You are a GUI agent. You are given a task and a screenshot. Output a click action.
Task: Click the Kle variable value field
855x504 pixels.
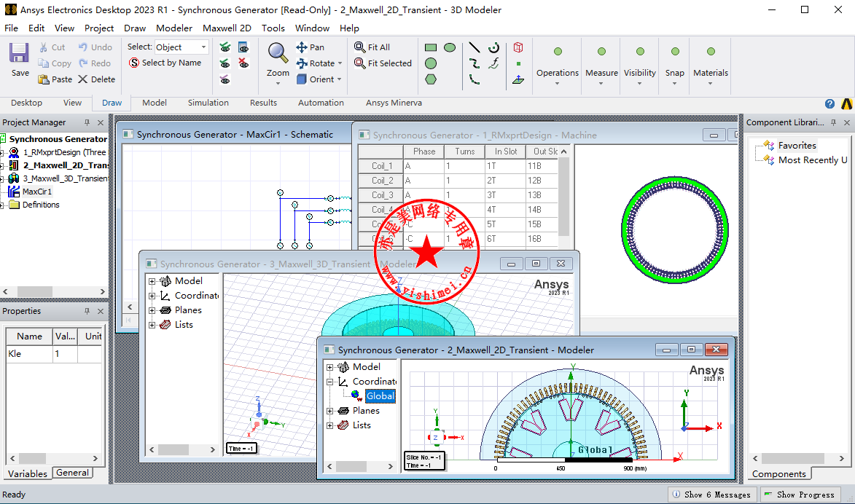(65, 354)
